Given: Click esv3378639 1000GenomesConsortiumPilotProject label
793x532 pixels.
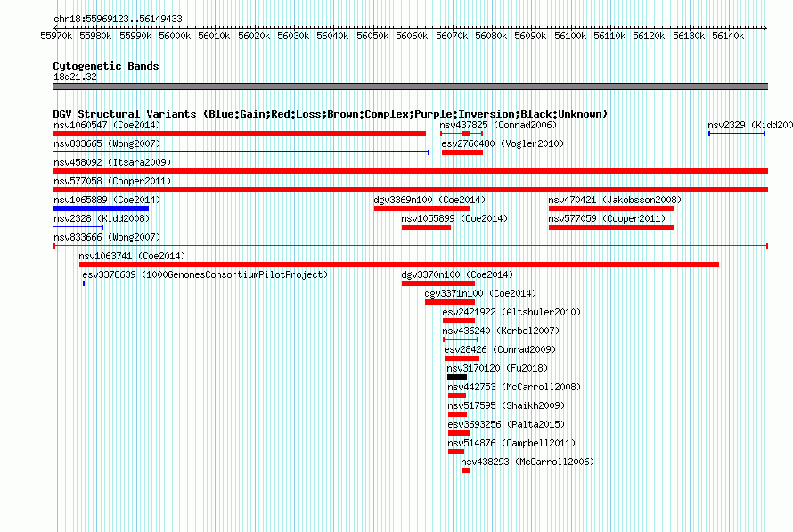Looking at the screenshot, I should tap(205, 274).
